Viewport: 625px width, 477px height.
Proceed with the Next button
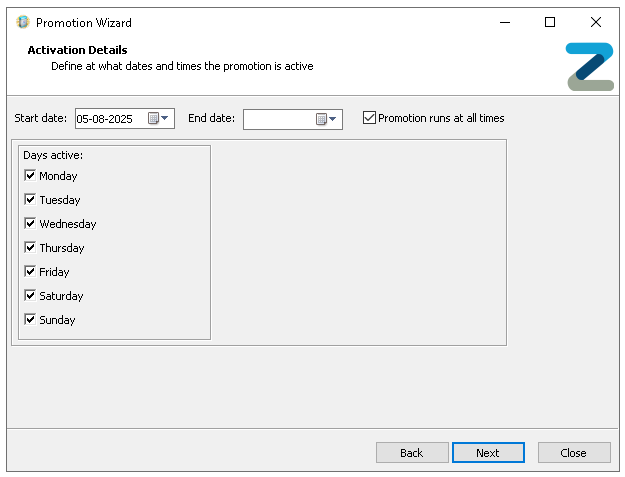click(x=488, y=453)
